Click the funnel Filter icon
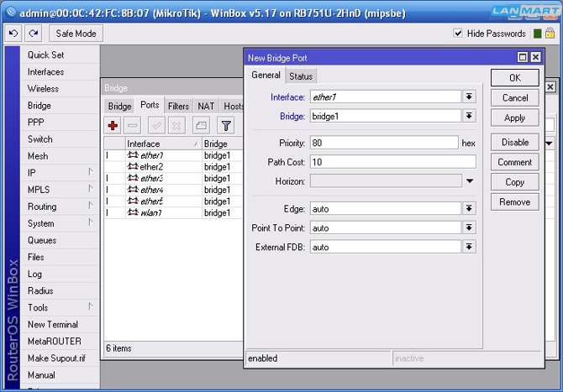The image size is (563, 392). [226, 126]
